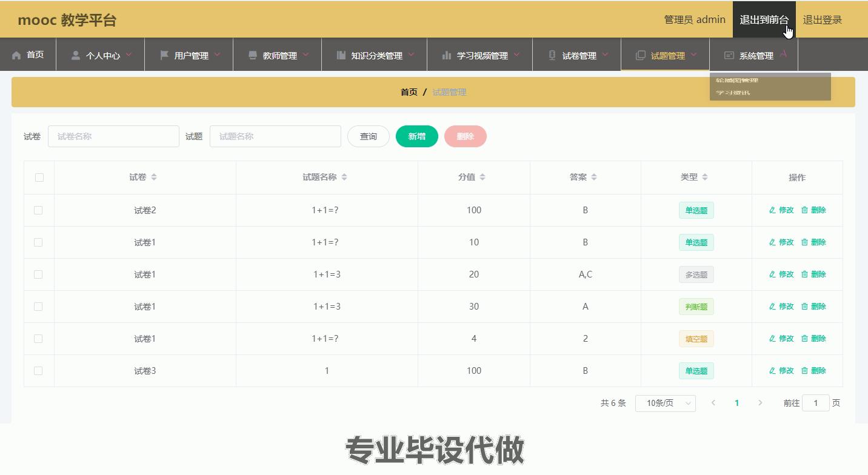Click the sort arrows on 分值 column

pyautogui.click(x=482, y=177)
